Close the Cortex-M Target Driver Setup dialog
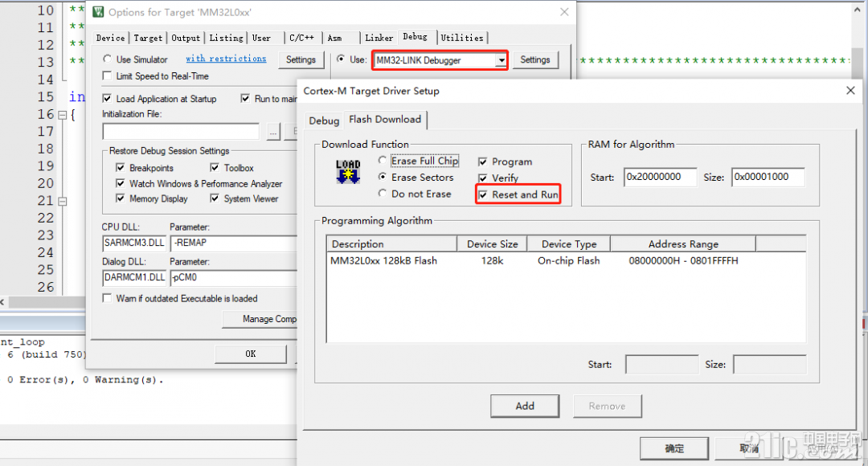Screen dimensions: 868x466 pos(850,90)
